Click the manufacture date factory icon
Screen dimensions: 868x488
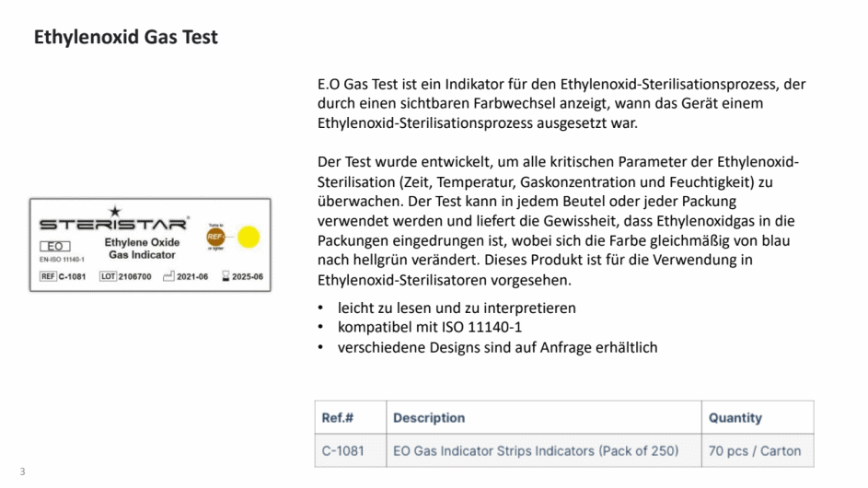(x=168, y=276)
